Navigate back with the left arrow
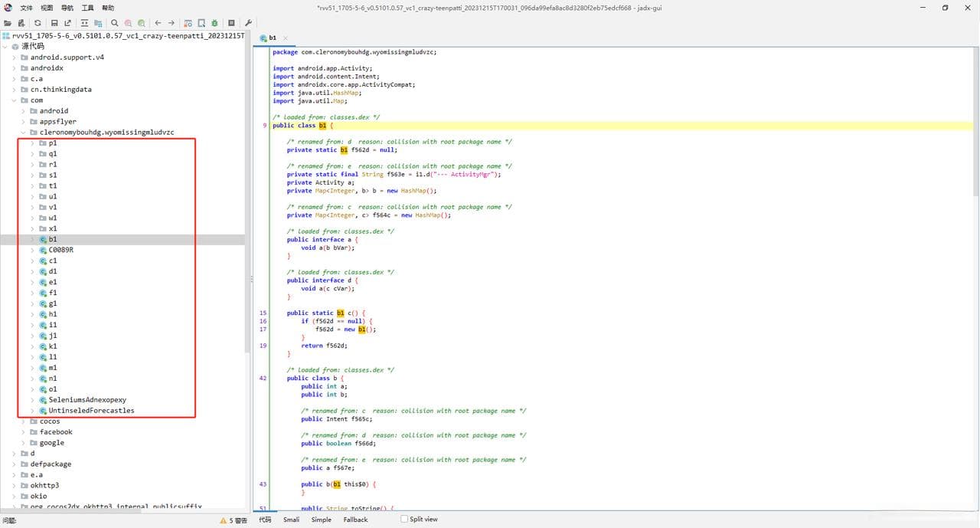The image size is (980, 528). pos(158,23)
